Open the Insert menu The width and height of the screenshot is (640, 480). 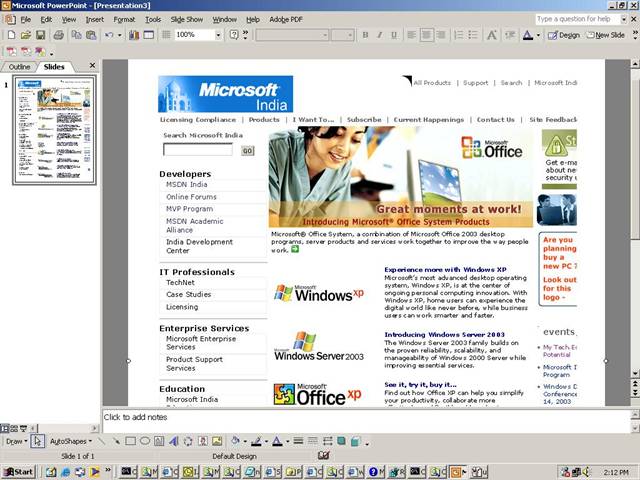click(95, 20)
